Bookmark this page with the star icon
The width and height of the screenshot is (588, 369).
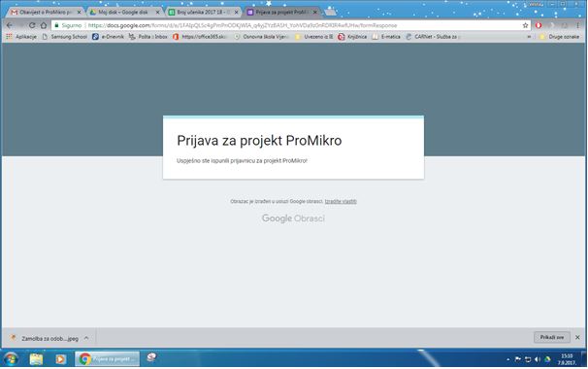(x=525, y=25)
